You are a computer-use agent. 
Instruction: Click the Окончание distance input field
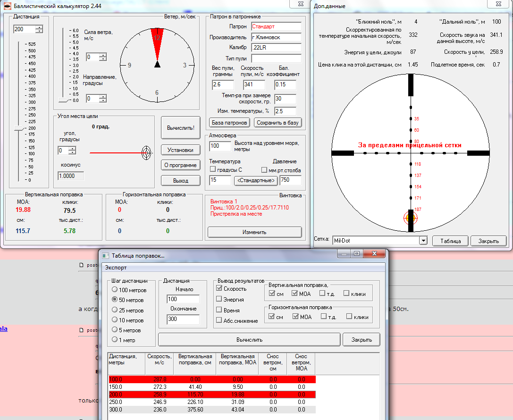click(x=183, y=319)
